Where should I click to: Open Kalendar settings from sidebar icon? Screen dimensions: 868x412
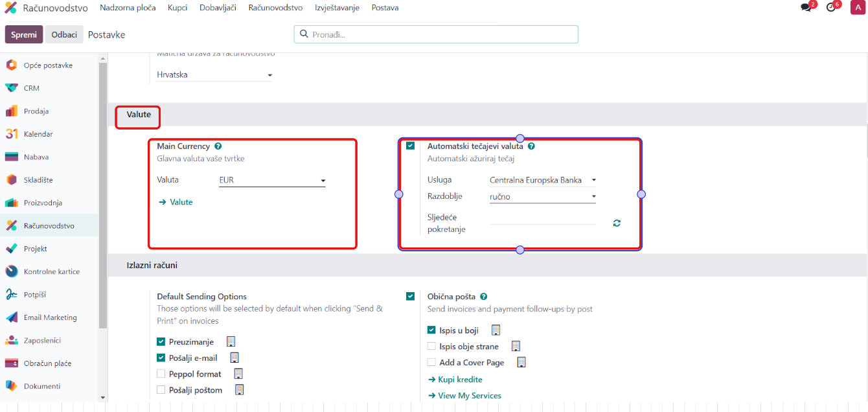(12, 134)
